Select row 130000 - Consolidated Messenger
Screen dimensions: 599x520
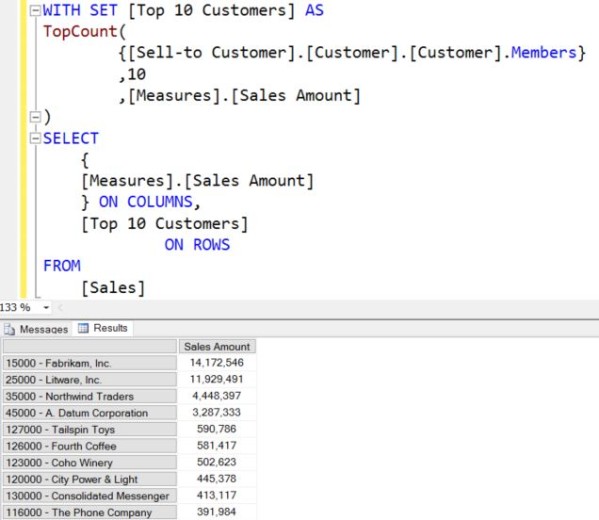(x=90, y=496)
